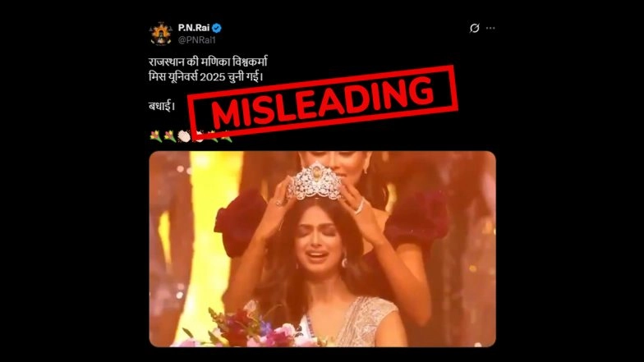Click the first tulip emoji
The height and width of the screenshot is (362, 644).
point(156,136)
